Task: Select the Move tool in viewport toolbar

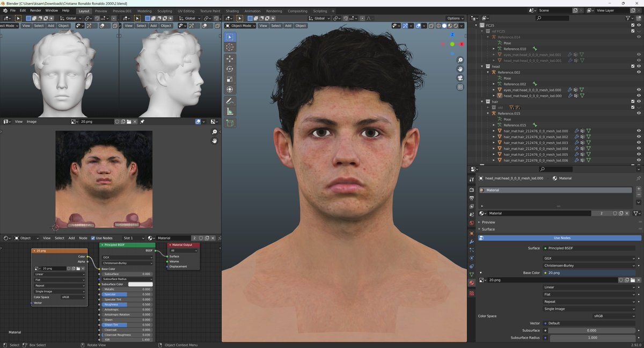Action: (x=230, y=59)
